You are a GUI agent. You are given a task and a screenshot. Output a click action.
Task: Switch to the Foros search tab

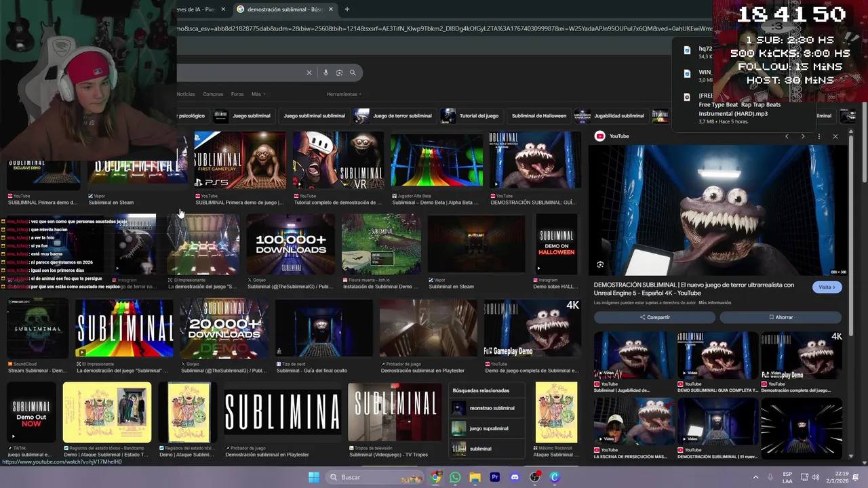point(237,94)
